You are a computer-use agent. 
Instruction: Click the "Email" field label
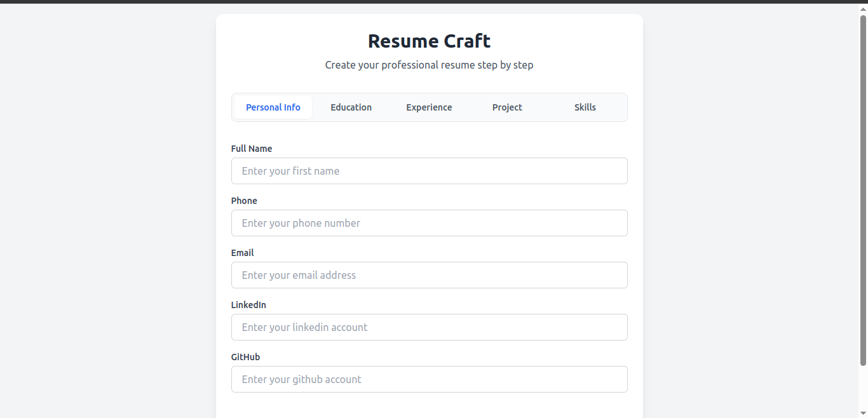242,253
